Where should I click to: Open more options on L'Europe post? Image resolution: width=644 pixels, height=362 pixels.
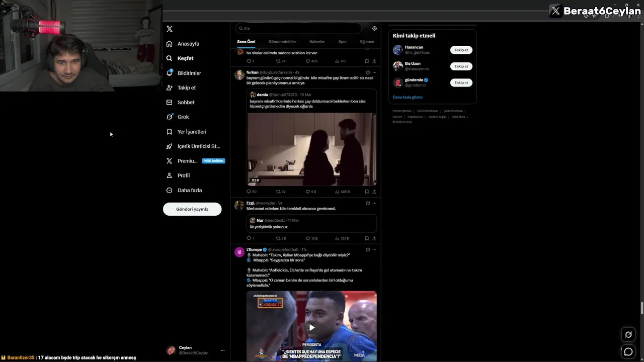(x=374, y=250)
